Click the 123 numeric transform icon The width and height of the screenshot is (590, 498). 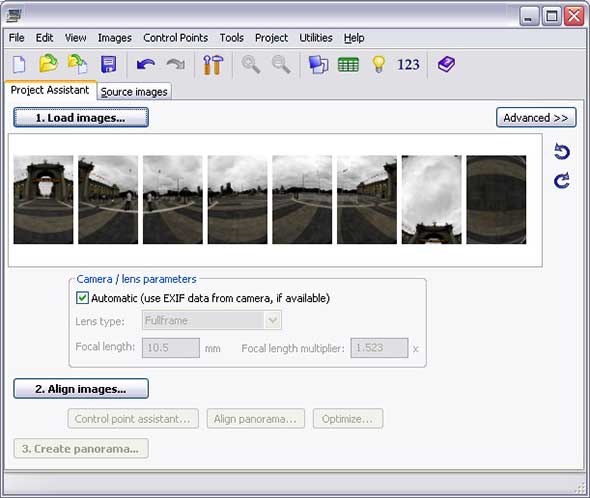pos(408,64)
